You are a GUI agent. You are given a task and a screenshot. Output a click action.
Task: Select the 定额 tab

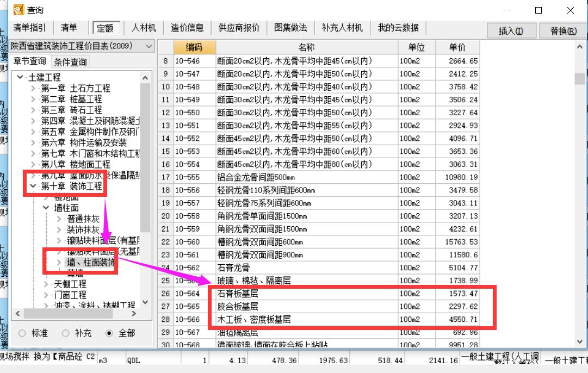point(105,28)
